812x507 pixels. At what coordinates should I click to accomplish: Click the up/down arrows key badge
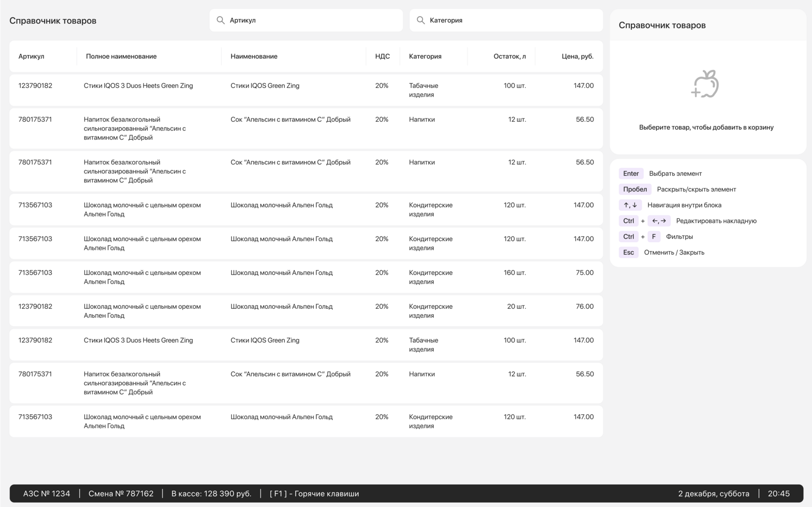630,205
